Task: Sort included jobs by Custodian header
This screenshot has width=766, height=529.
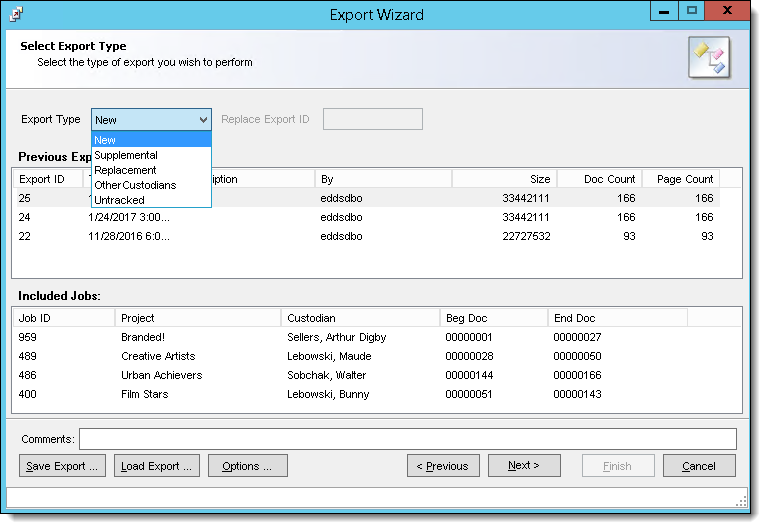Action: click(361, 318)
